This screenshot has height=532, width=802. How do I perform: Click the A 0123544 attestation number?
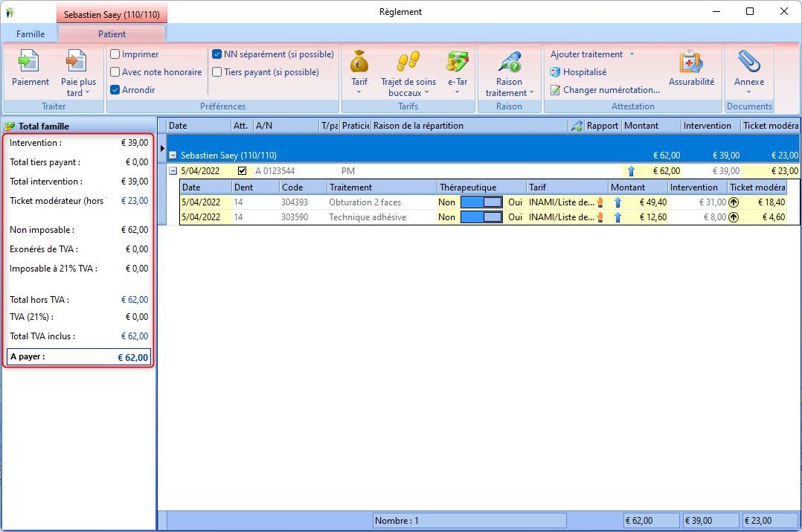(x=275, y=171)
